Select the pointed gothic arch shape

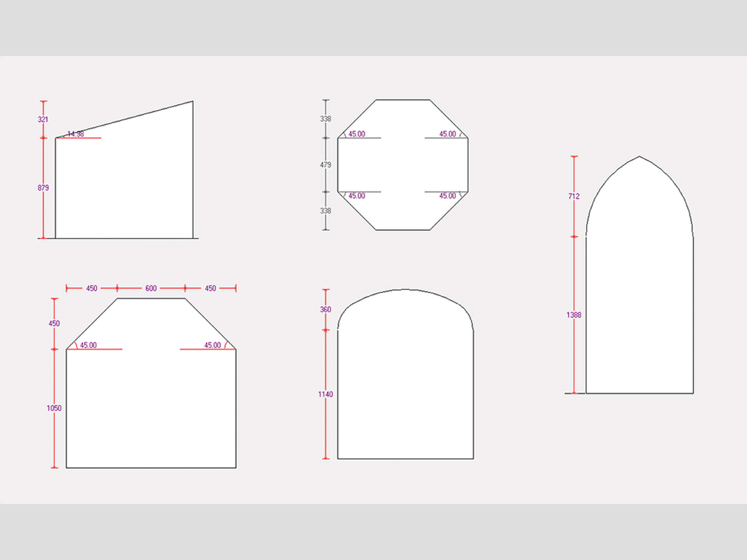(639, 292)
